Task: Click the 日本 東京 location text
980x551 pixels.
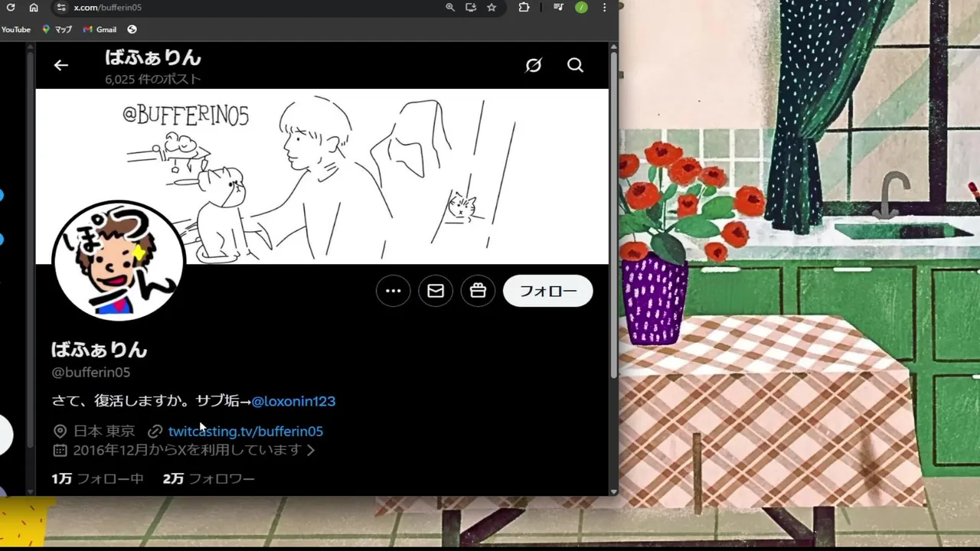Action: (x=104, y=432)
